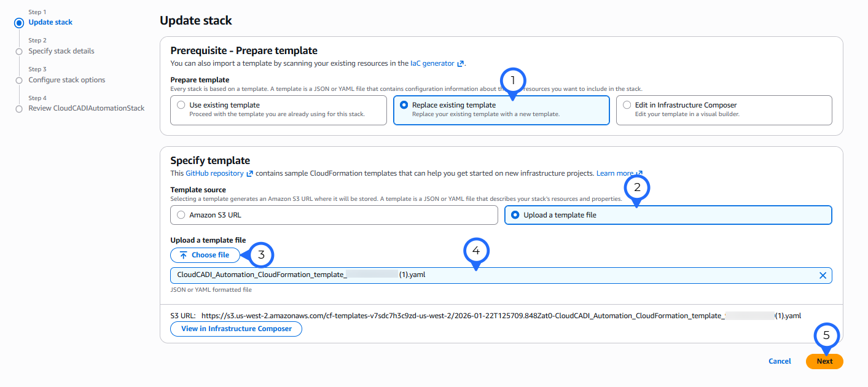Click the Step 3 indicator circle
The image size is (868, 387).
(x=19, y=80)
